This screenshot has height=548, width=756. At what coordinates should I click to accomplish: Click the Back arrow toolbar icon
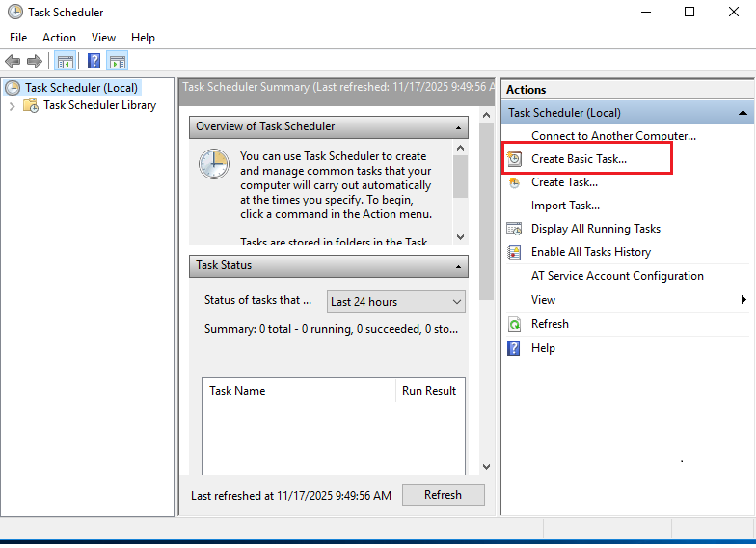(13, 62)
